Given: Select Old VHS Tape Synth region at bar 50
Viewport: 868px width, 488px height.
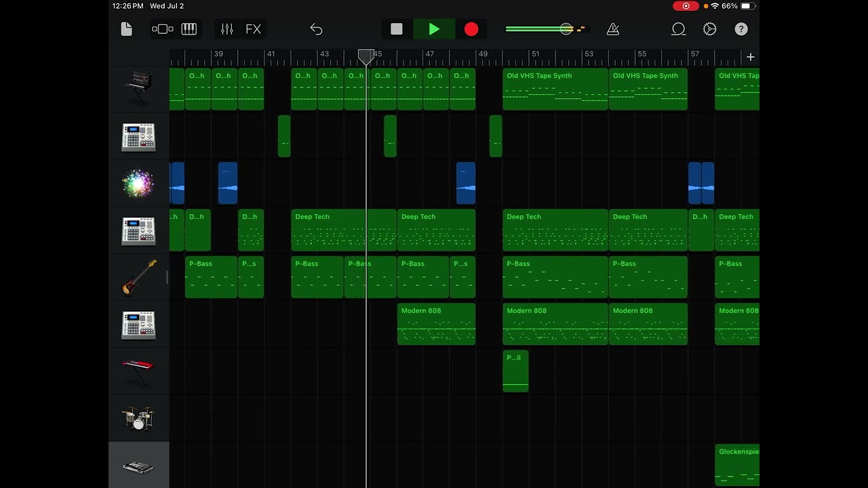Looking at the screenshot, I should pos(555,89).
